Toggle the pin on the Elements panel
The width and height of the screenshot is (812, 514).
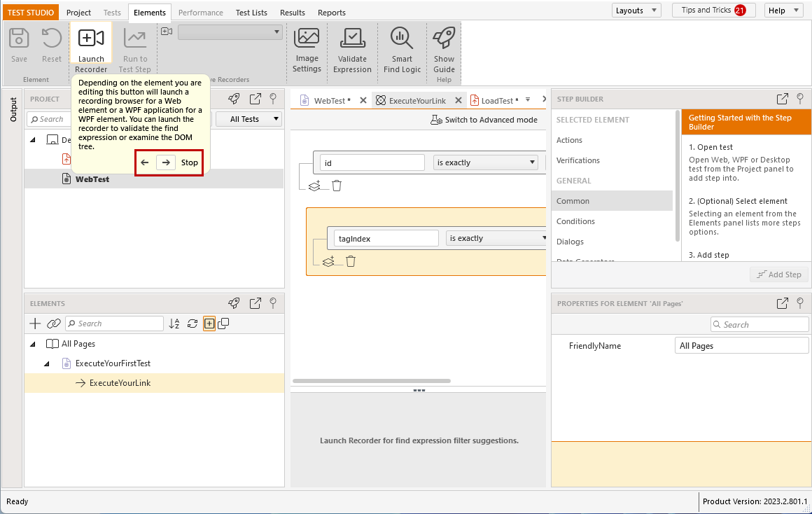[x=274, y=303]
